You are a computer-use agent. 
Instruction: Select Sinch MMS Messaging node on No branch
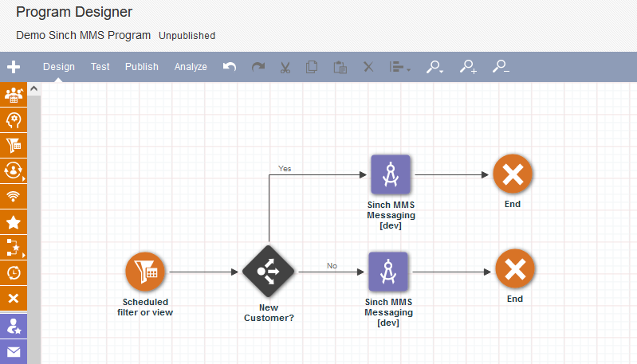pyautogui.click(x=388, y=272)
